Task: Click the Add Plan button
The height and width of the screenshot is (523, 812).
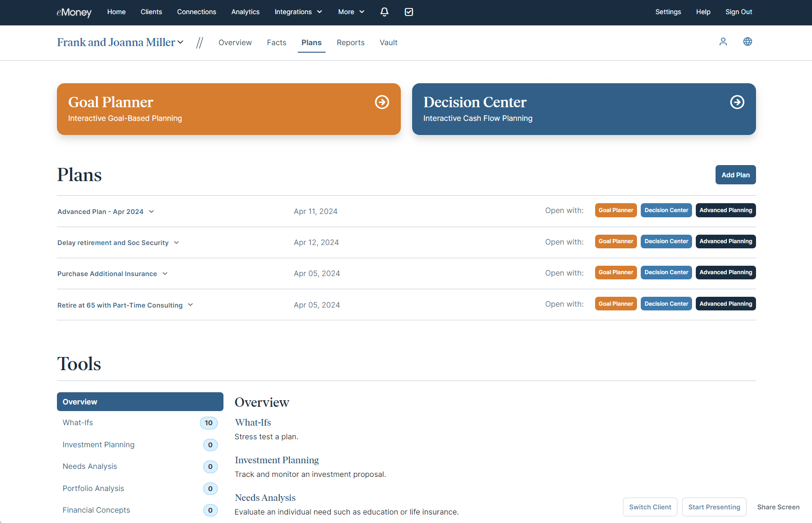Action: click(735, 175)
